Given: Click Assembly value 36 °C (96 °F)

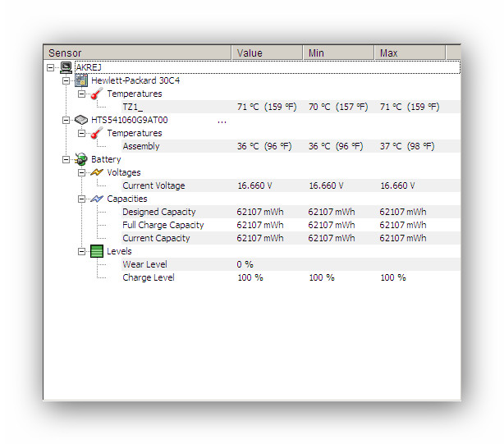Looking at the screenshot, I should pos(264,146).
